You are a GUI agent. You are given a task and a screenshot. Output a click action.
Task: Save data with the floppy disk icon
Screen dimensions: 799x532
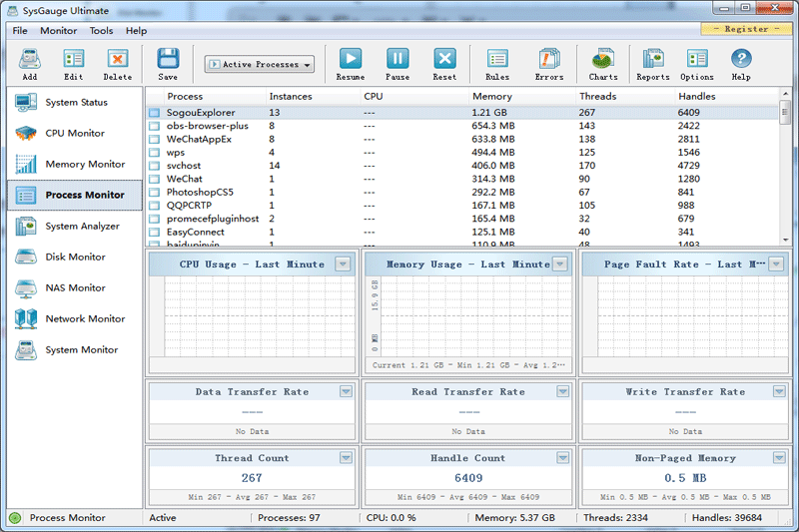(168, 64)
